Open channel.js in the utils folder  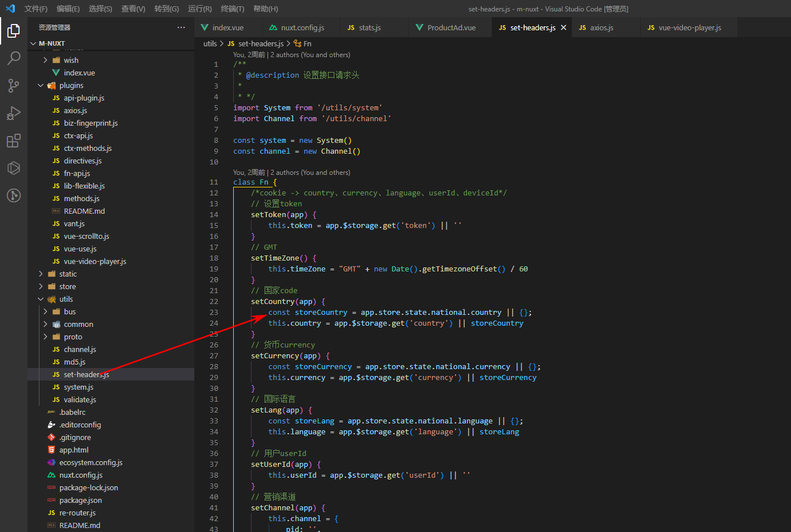(111, 349)
